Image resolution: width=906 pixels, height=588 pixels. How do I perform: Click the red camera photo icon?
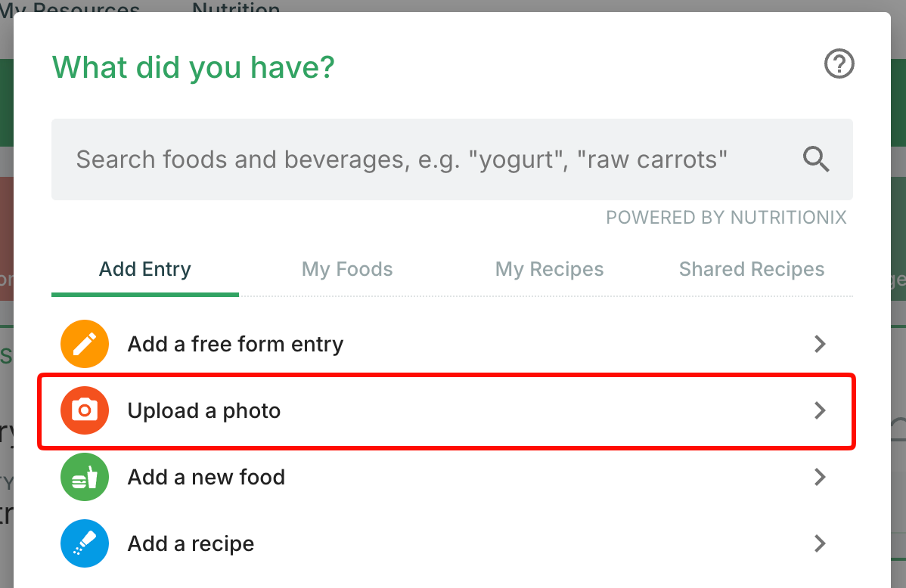tap(85, 410)
